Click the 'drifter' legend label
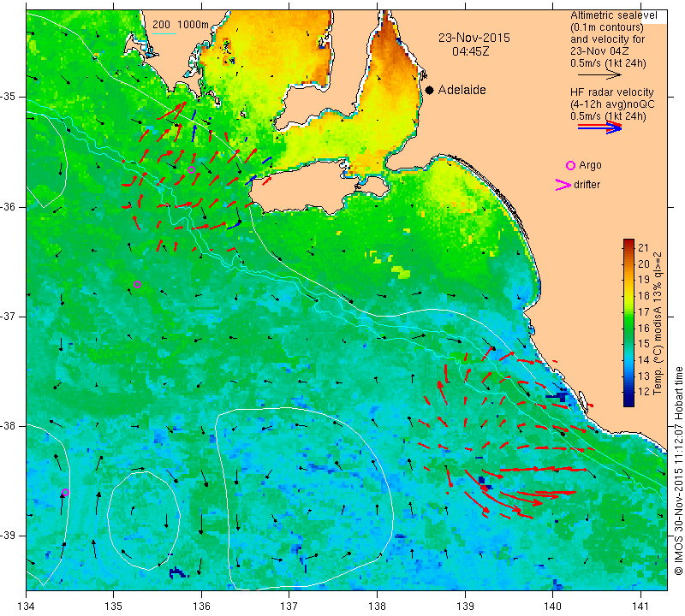This screenshot has height=616, width=685. (587, 185)
